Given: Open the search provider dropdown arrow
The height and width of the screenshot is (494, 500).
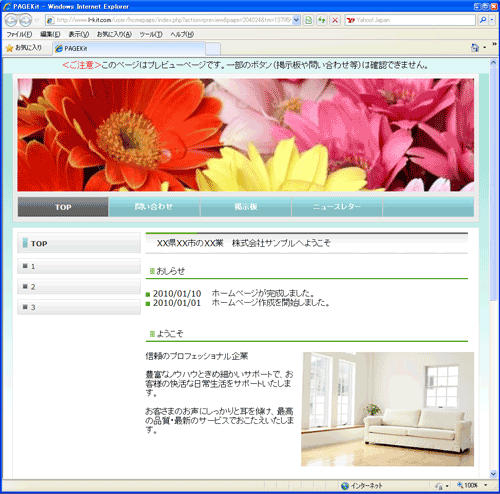Looking at the screenshot, I should click(x=492, y=20).
